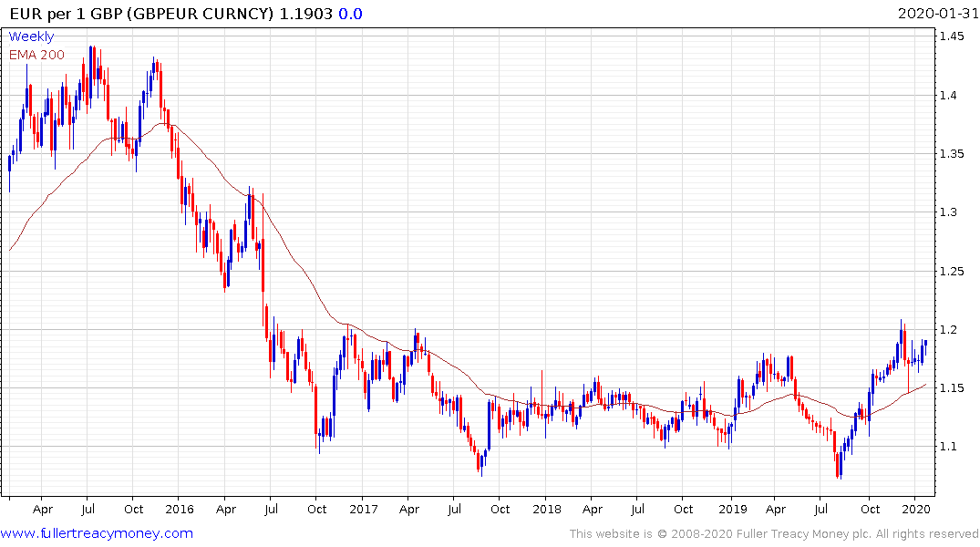Click the 2019 year label on time axis
This screenshot has width=980, height=547.
[x=733, y=509]
